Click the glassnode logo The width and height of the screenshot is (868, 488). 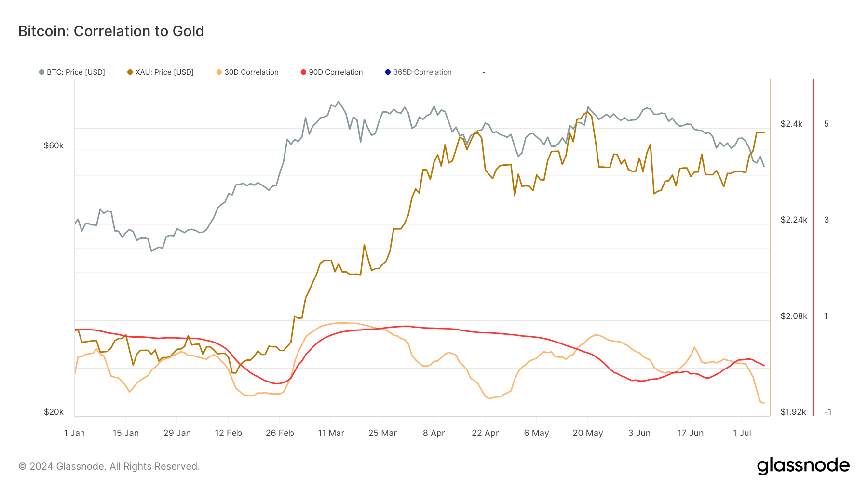coord(803,466)
